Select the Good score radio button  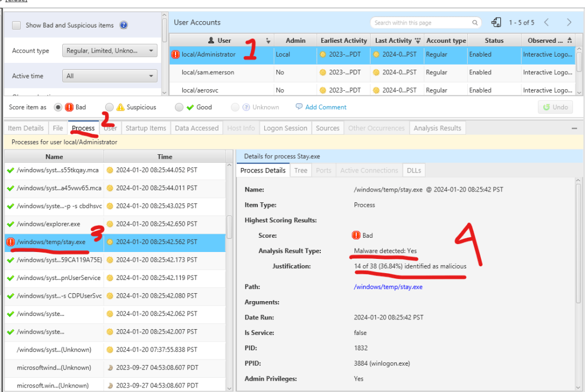(180, 107)
